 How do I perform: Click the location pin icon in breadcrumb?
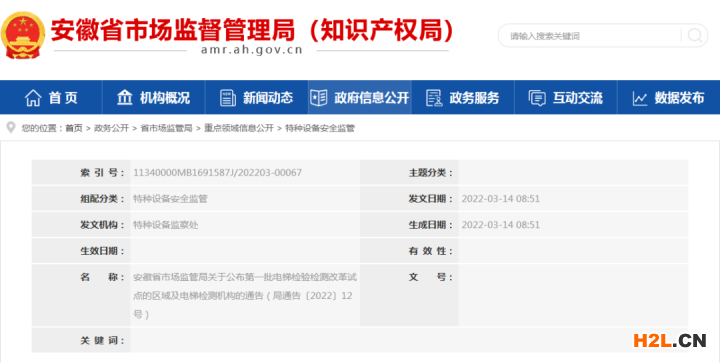pyautogui.click(x=11, y=128)
